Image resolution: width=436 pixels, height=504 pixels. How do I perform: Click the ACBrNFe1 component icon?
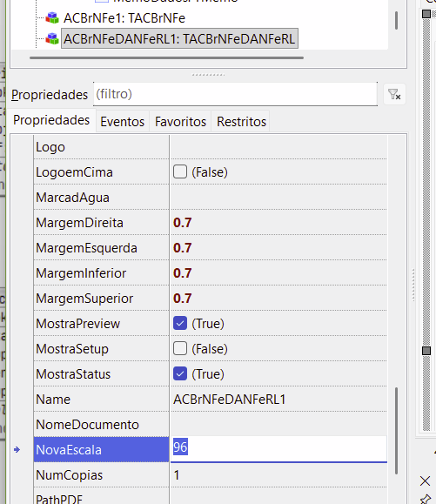(52, 18)
